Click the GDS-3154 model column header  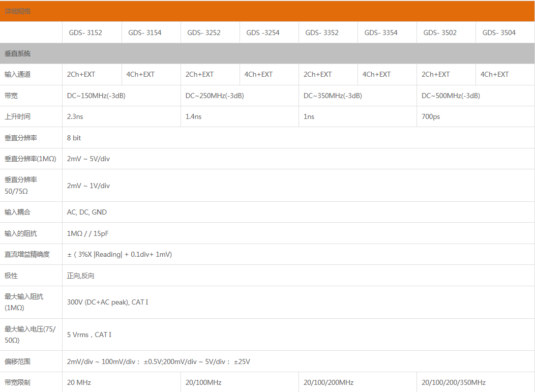145,33
